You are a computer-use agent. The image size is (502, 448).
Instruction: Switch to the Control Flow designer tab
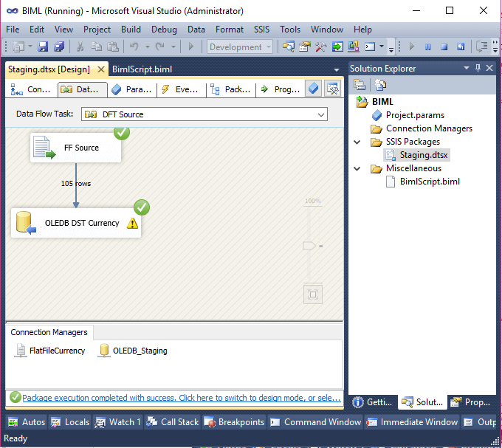[x=31, y=89]
